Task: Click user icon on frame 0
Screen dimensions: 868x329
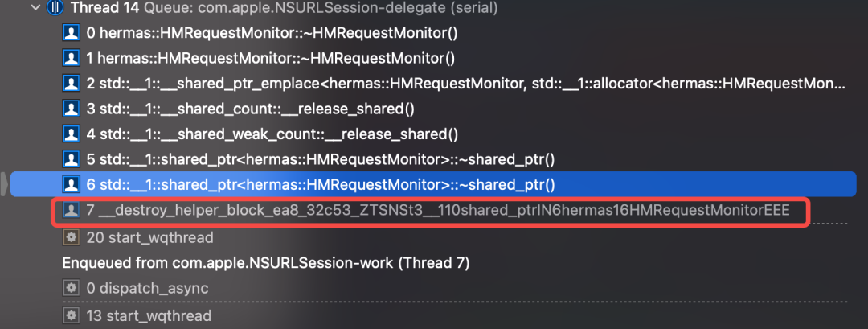Action: (x=72, y=34)
